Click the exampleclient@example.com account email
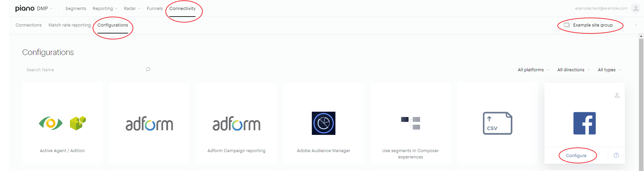The height and width of the screenshot is (171, 644). coord(601,8)
